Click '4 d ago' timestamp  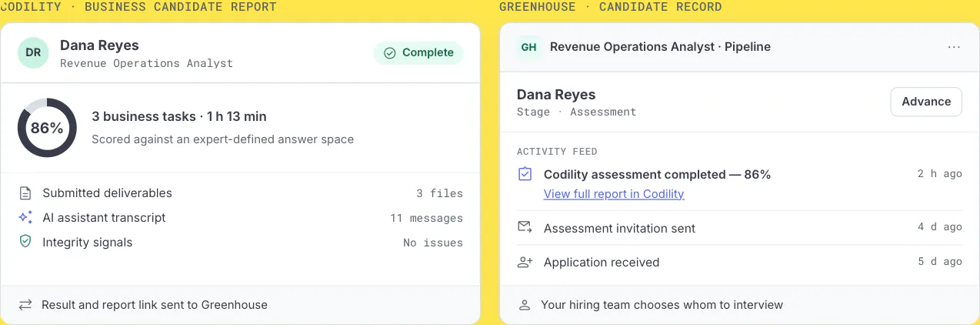pos(940,227)
